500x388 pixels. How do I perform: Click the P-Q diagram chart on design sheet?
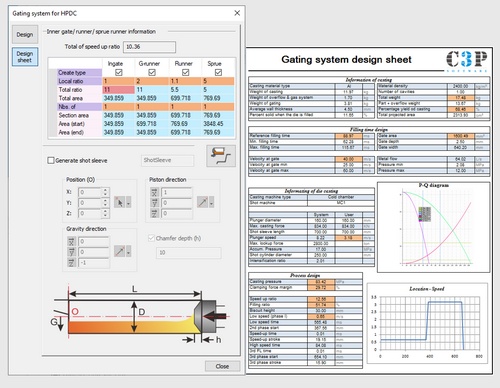click(x=433, y=227)
